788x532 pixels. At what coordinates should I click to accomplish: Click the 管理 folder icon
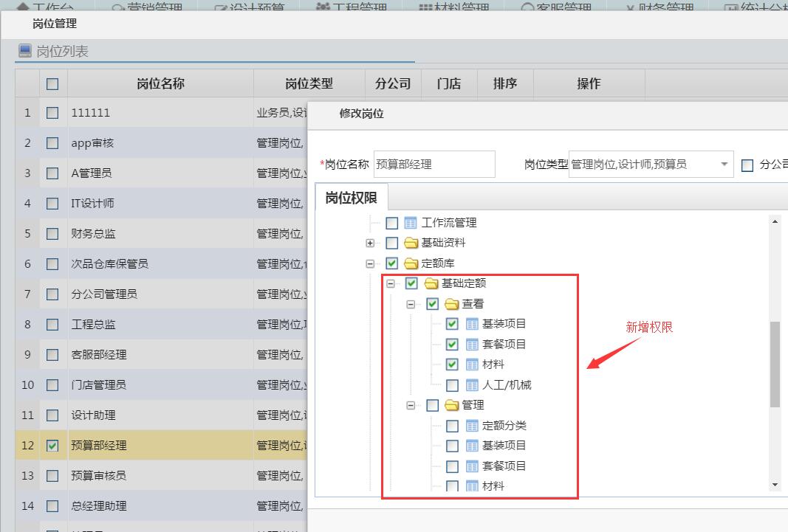pyautogui.click(x=452, y=405)
